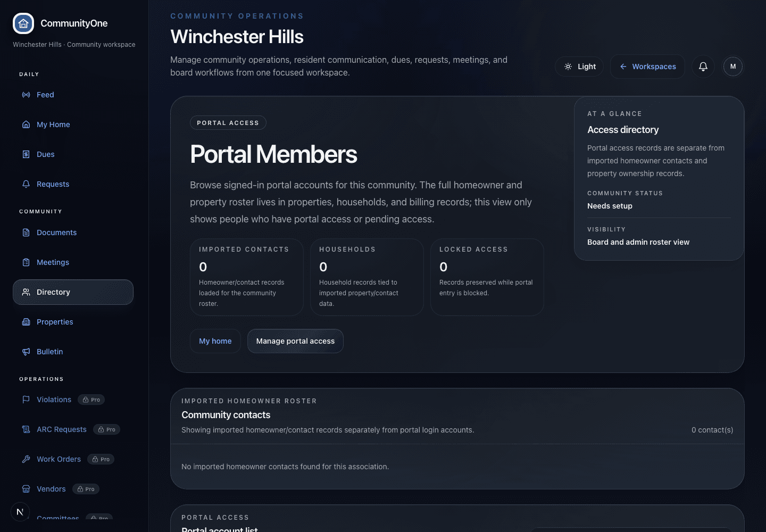
Task: Open the Feed page
Action: coord(73,95)
